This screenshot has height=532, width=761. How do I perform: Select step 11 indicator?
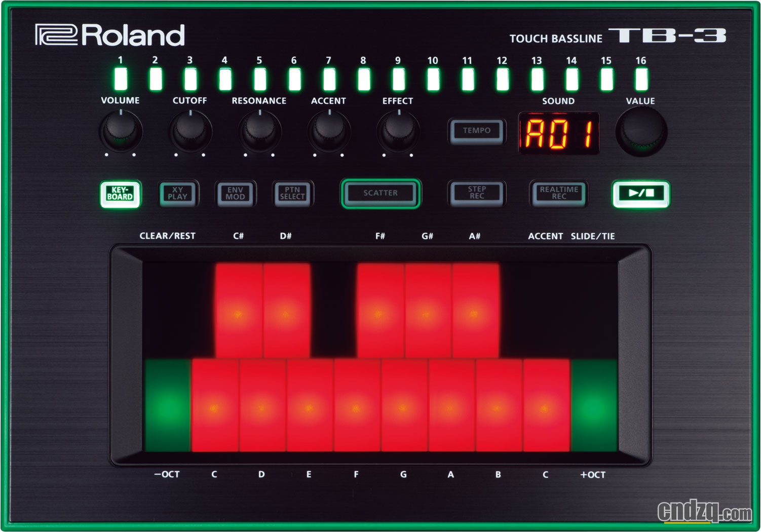468,79
